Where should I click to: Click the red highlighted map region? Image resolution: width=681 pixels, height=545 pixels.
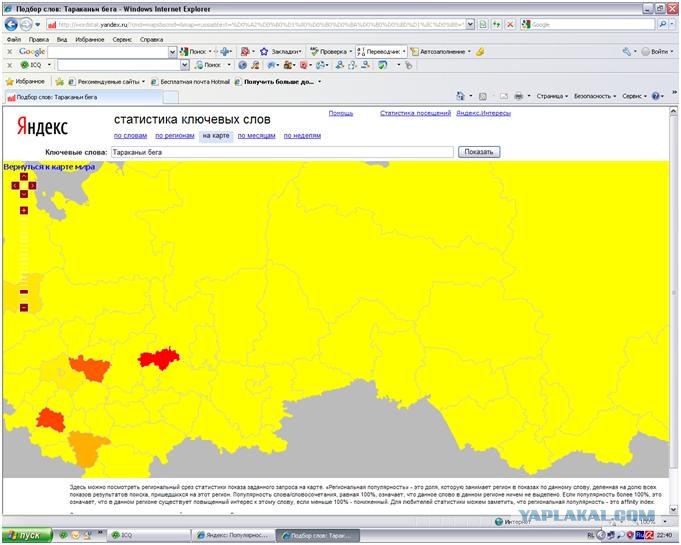click(159, 359)
